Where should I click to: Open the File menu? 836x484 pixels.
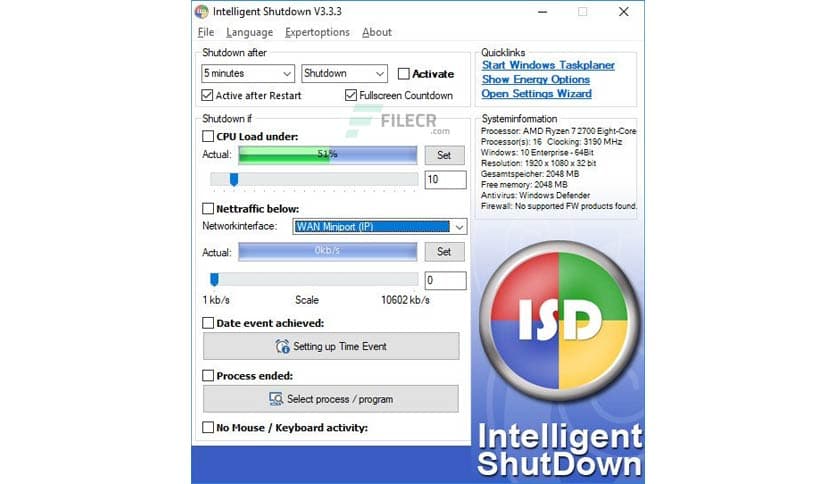[206, 32]
